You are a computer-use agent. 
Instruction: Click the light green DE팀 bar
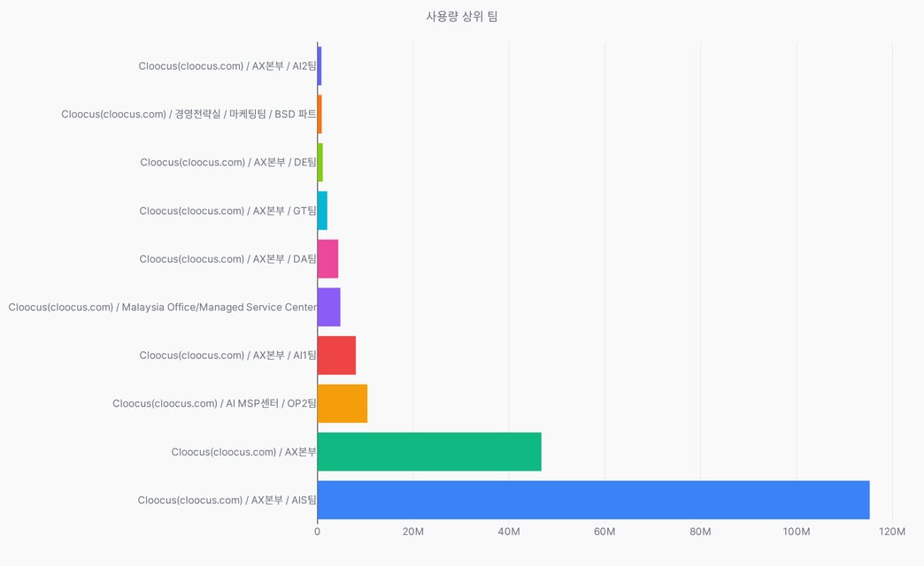320,162
